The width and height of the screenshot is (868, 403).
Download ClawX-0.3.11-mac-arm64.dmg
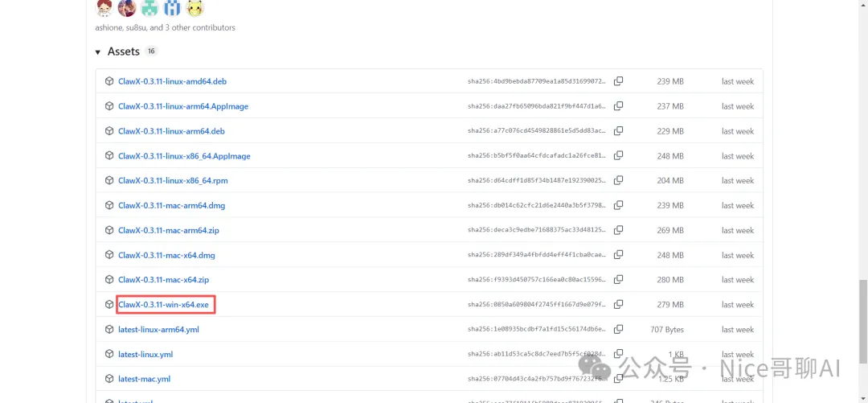[172, 206]
